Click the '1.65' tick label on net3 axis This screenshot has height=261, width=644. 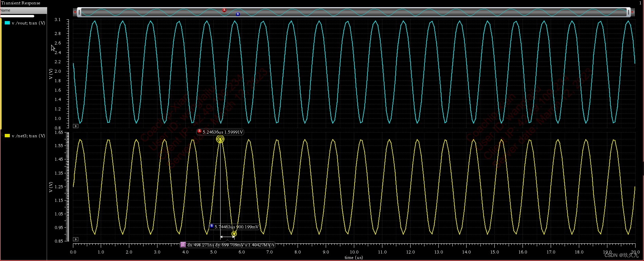pyautogui.click(x=59, y=133)
